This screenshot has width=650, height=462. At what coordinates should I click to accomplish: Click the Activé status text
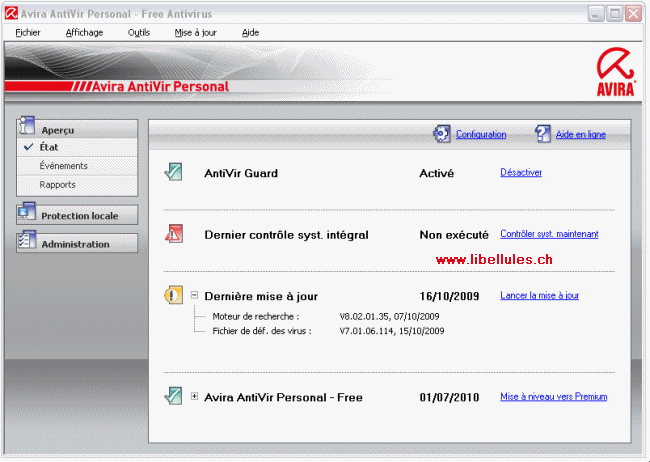(437, 173)
